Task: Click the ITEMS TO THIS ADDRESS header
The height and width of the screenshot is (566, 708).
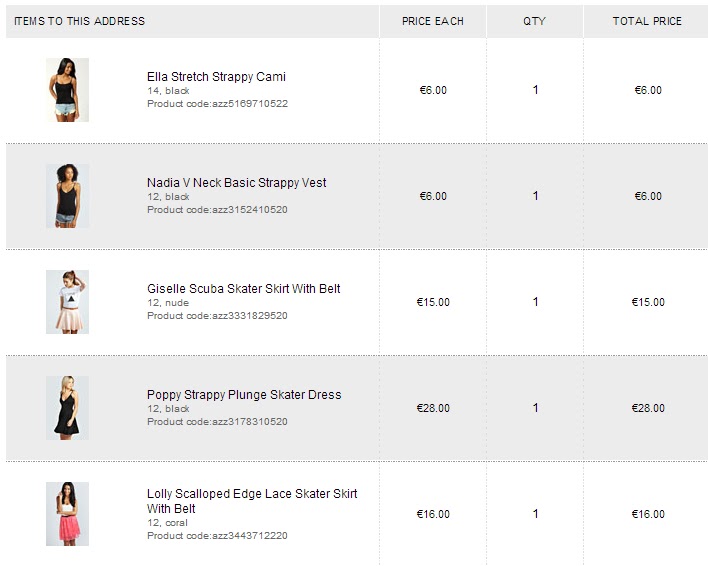Action: [79, 21]
